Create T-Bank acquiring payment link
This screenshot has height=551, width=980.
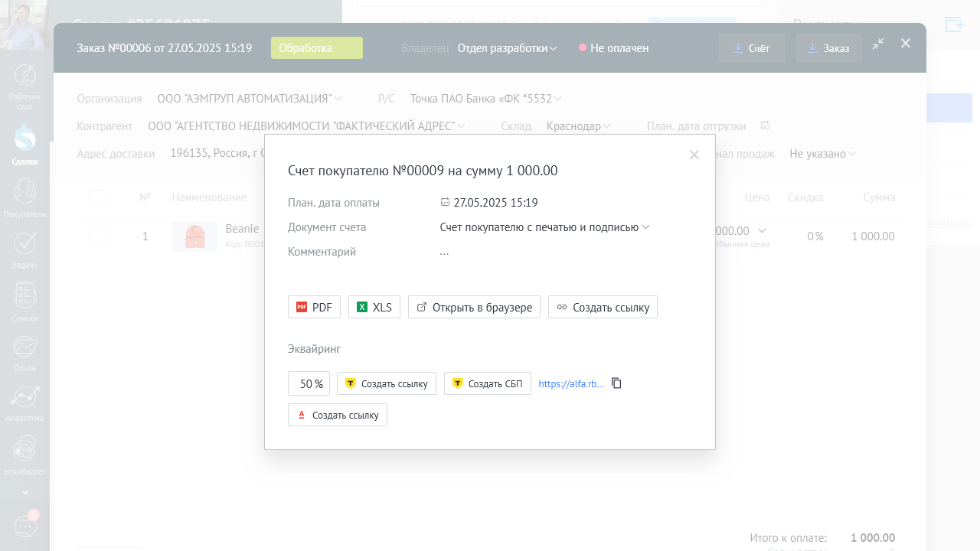click(387, 383)
